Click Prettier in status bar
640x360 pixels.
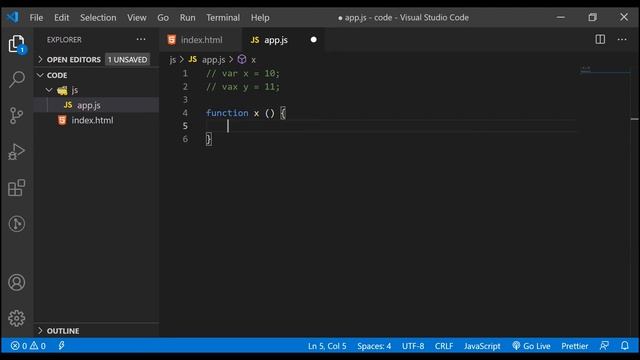click(574, 346)
